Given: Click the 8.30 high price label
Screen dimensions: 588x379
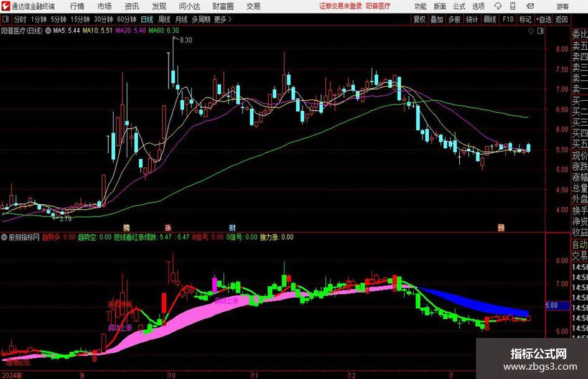Looking at the screenshot, I should point(186,40).
